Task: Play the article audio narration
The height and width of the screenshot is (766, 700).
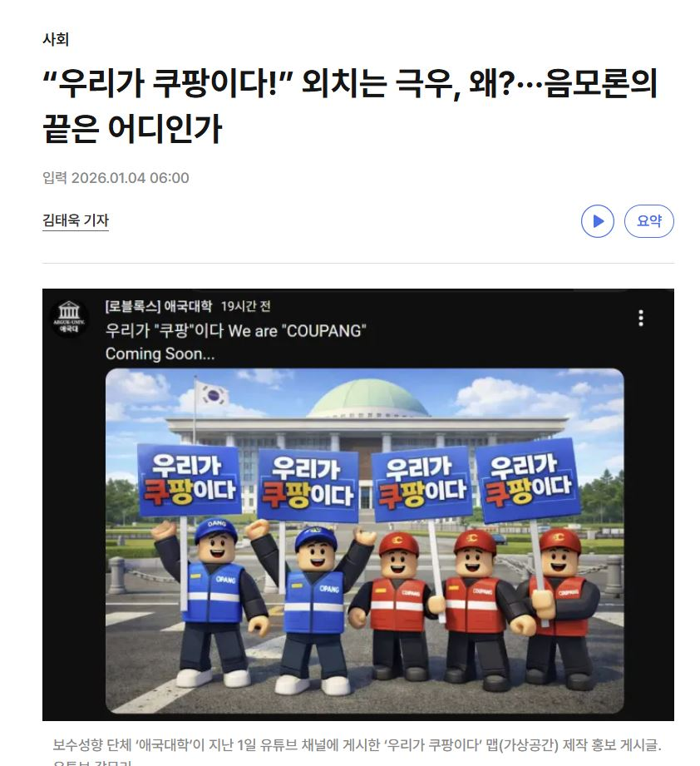Action: pyautogui.click(x=597, y=220)
